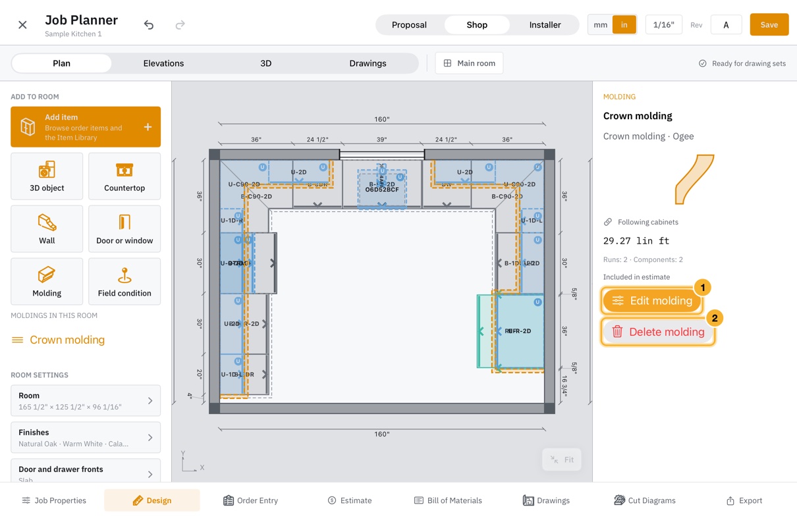
Task: Select the 3D tab
Action: (x=265, y=63)
